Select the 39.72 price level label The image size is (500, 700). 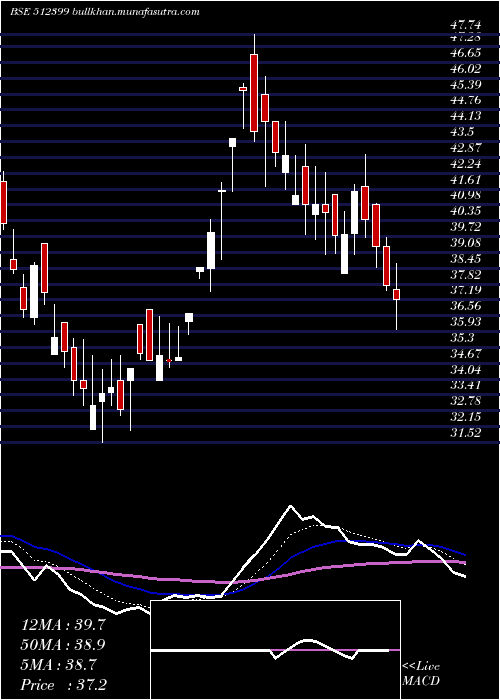pyautogui.click(x=465, y=227)
